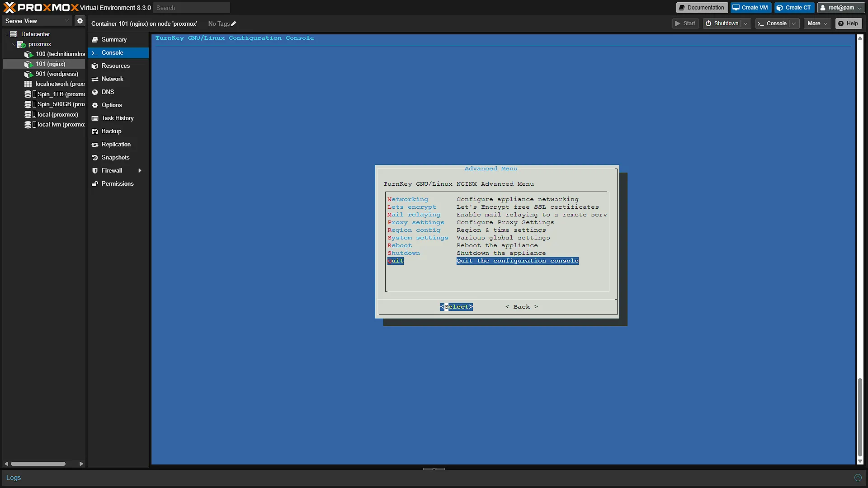Image resolution: width=868 pixels, height=488 pixels.
Task: Open root@pam user menu
Action: click(x=841, y=8)
